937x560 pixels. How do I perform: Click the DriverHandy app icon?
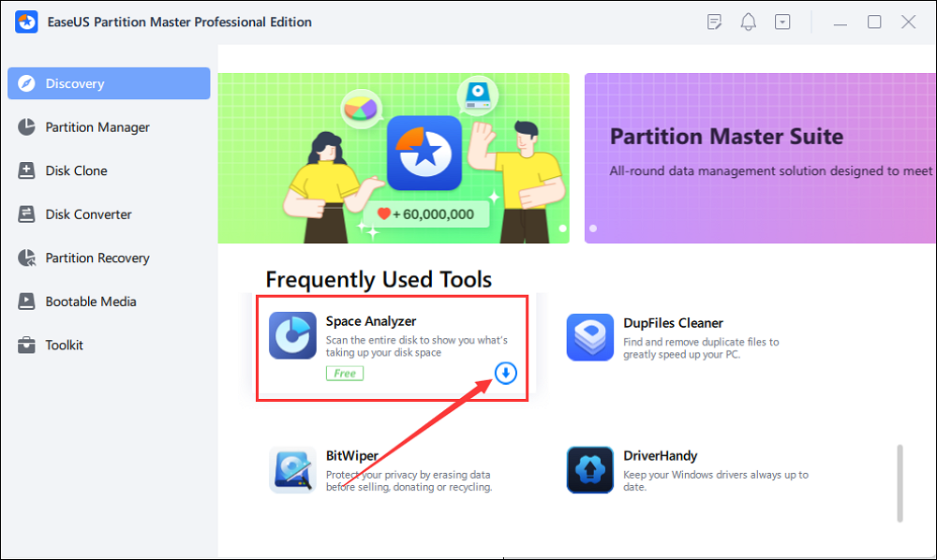click(x=590, y=470)
